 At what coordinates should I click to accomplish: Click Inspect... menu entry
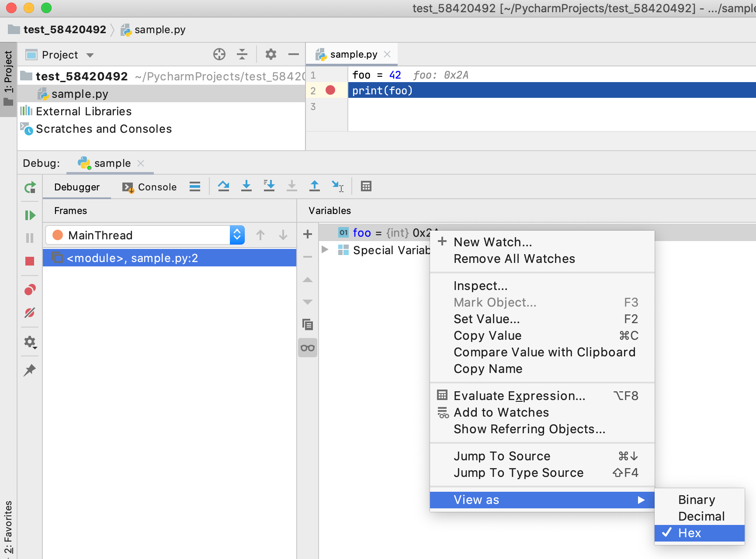[542, 286]
